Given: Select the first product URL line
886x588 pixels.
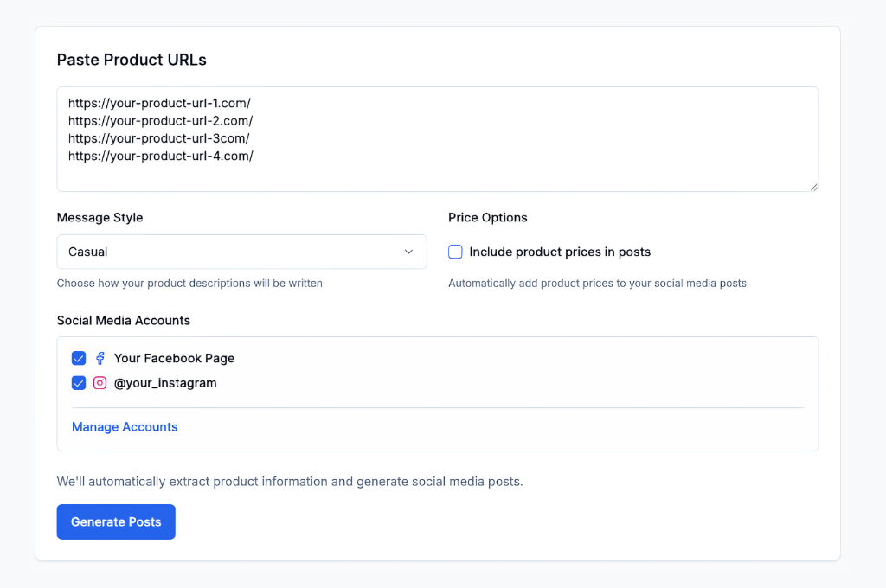Looking at the screenshot, I should point(160,103).
